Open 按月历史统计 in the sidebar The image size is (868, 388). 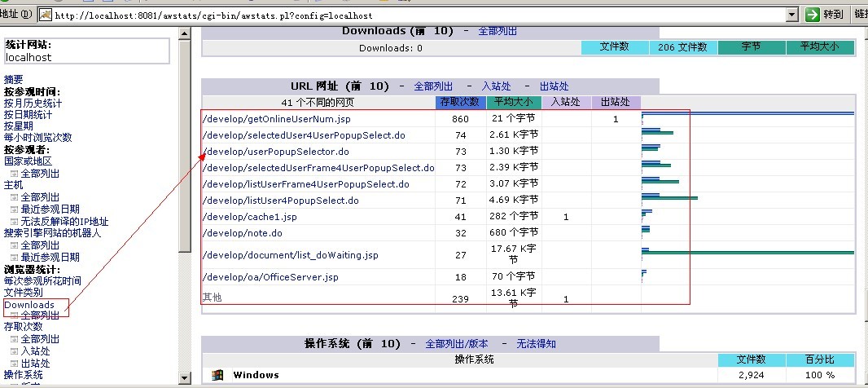(x=33, y=103)
